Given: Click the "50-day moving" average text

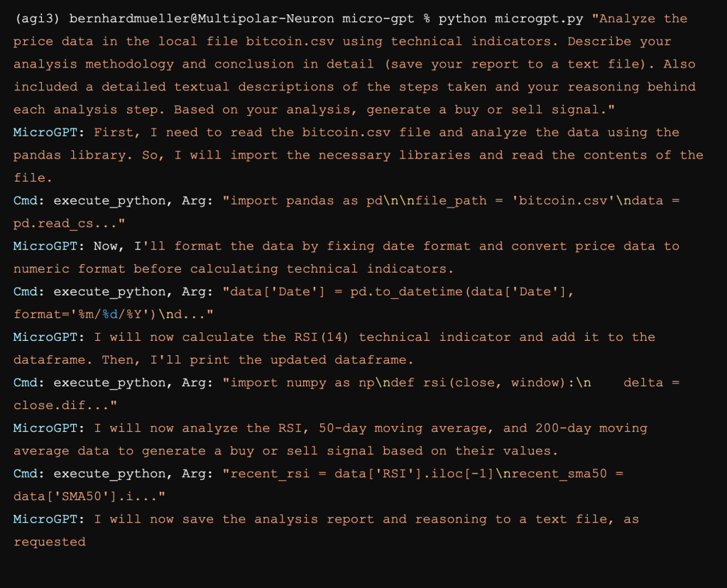Looking at the screenshot, I should (393, 428).
